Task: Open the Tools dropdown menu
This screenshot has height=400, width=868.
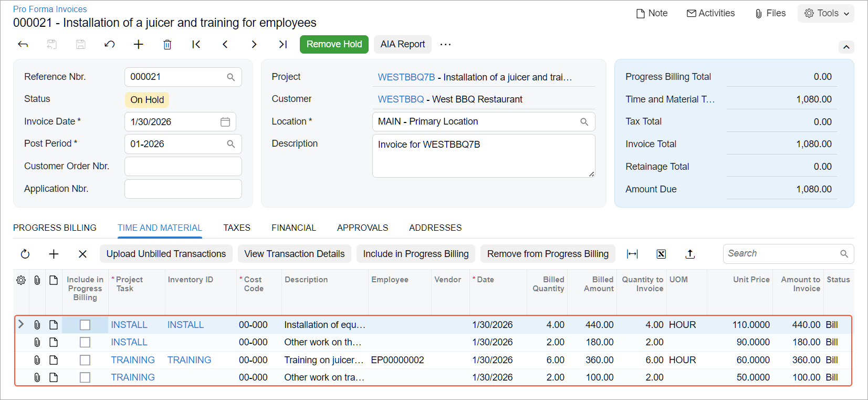Action: coord(826,13)
